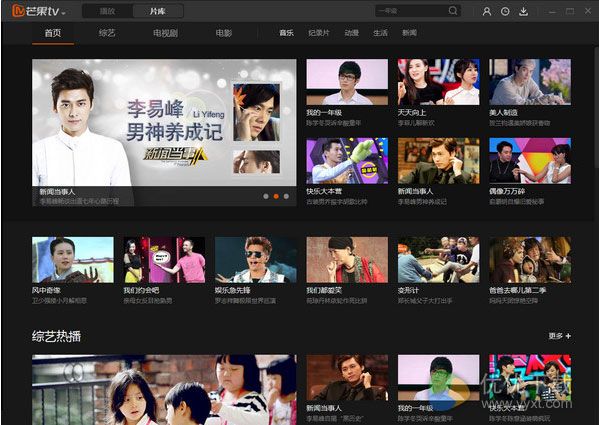Click the 风中奇缘 title text

click(x=46, y=290)
